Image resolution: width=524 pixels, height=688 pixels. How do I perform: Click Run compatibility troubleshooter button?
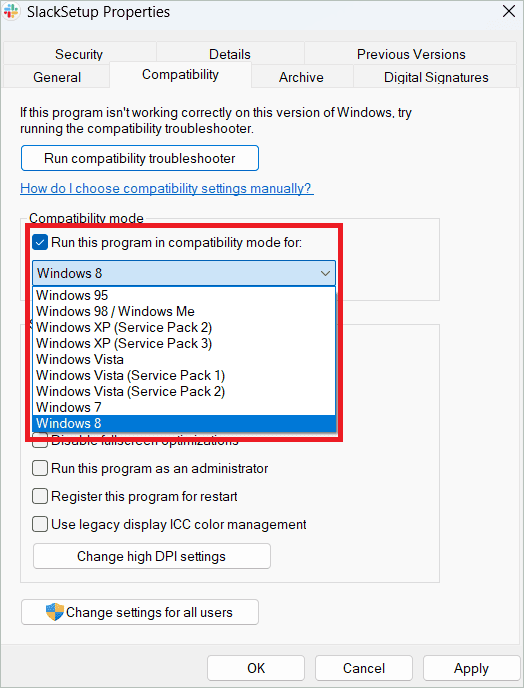point(140,158)
